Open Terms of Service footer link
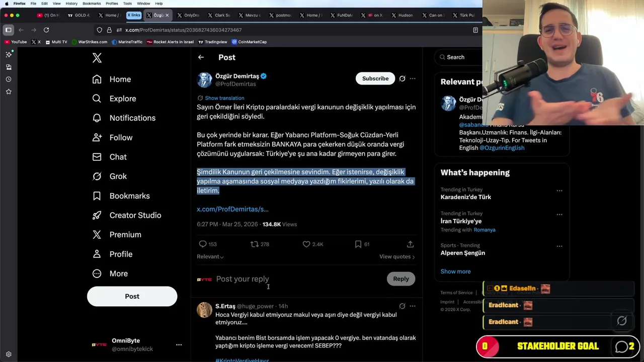644x362 pixels. [x=456, y=293]
